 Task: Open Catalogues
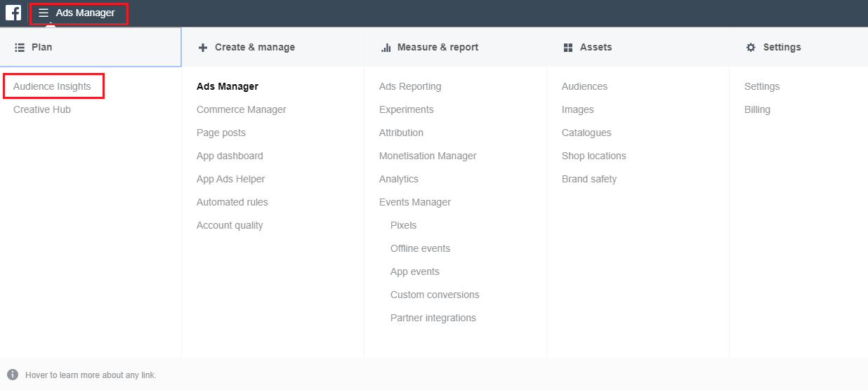pos(586,133)
